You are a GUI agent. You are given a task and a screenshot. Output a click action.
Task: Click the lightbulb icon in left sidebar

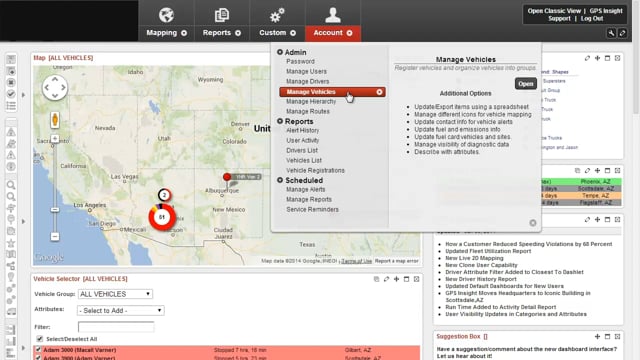[11, 277]
